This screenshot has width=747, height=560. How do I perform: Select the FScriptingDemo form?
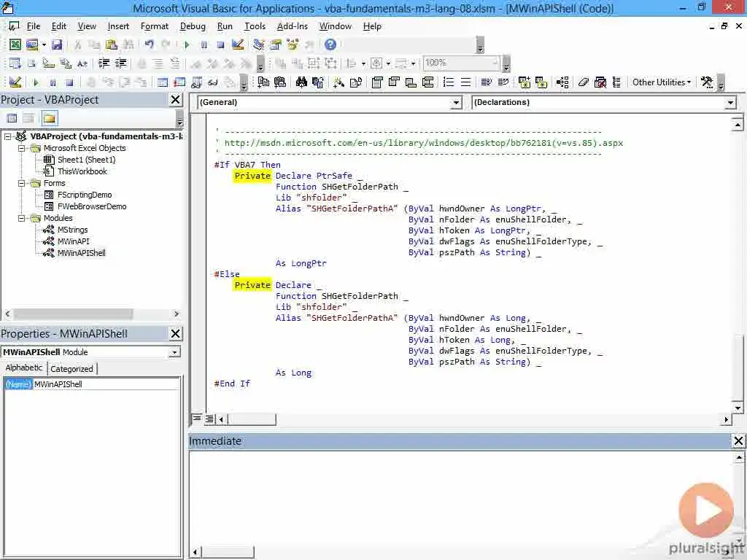tap(85, 195)
